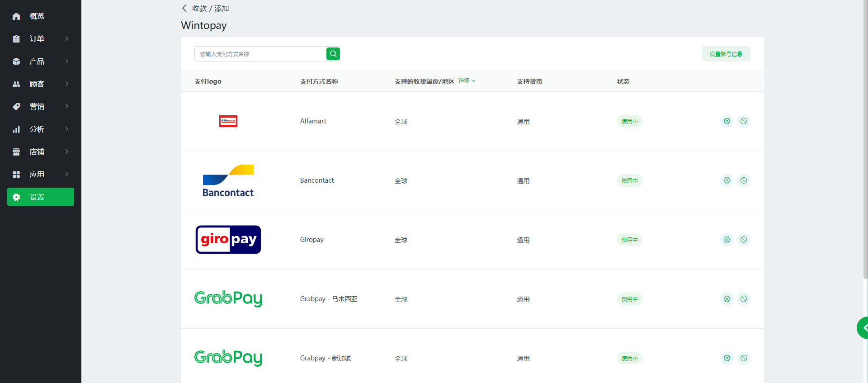This screenshot has width=868, height=383.
Task: Click the page vertical scrollbar
Action: pyautogui.click(x=865, y=136)
